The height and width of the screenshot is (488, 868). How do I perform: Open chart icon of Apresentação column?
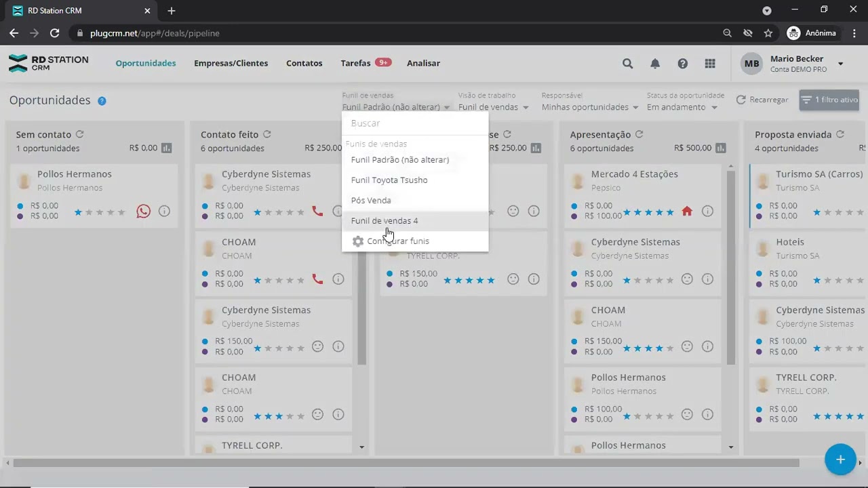[721, 148]
